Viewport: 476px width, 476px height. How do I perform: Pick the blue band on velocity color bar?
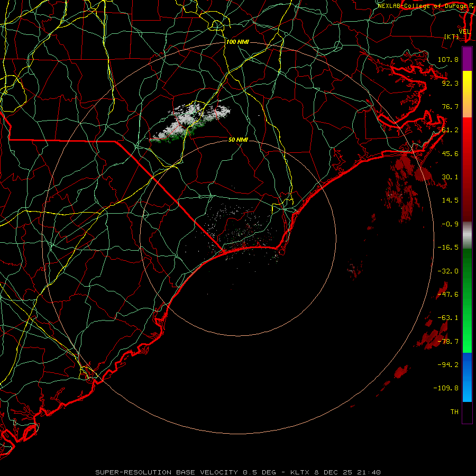[467, 377]
